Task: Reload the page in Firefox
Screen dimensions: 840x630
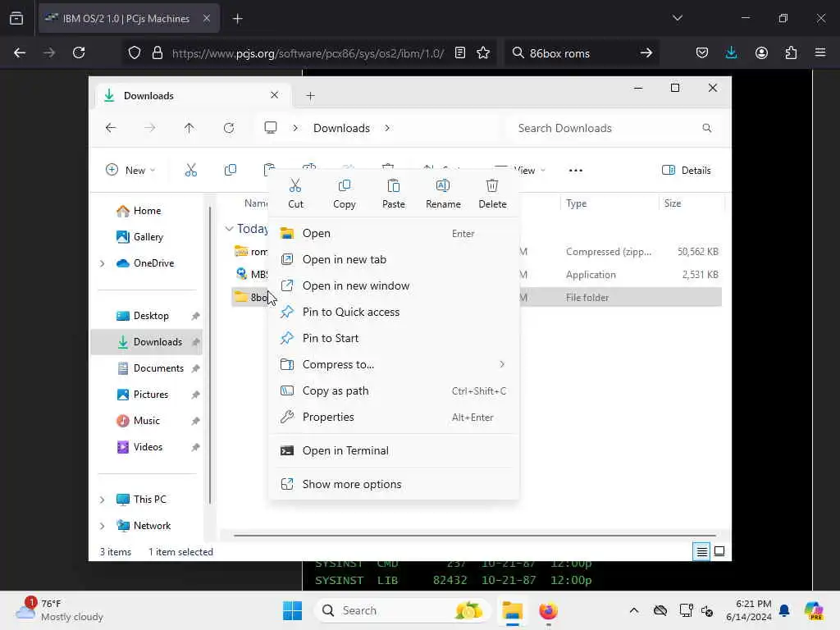Action: (x=79, y=52)
